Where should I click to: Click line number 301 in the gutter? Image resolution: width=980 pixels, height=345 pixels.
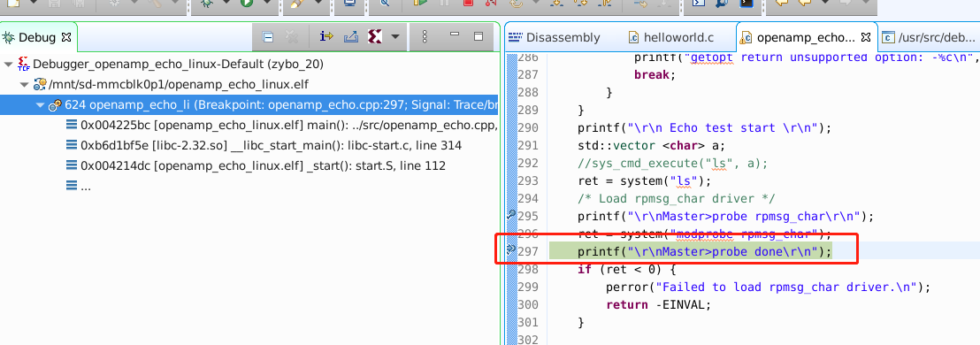(529, 323)
